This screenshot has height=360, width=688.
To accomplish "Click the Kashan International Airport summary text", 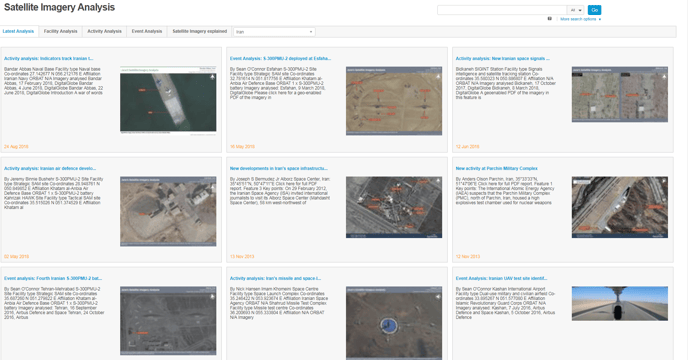I will pyautogui.click(x=505, y=303).
